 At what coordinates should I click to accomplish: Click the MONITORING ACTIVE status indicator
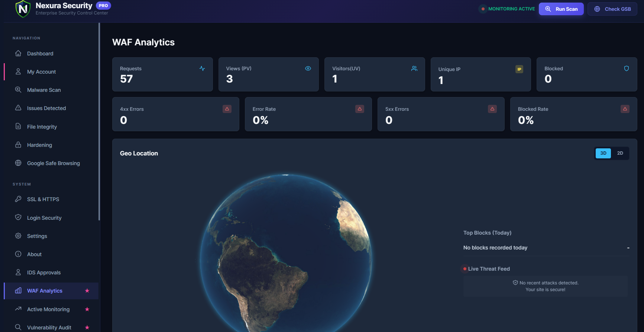(508, 9)
